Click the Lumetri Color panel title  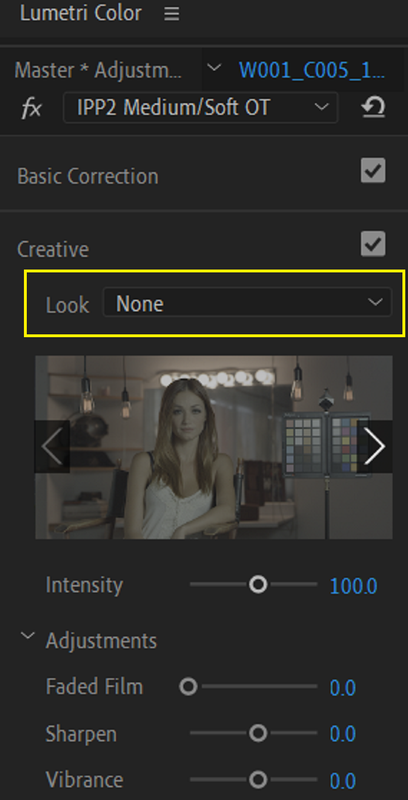[81, 13]
